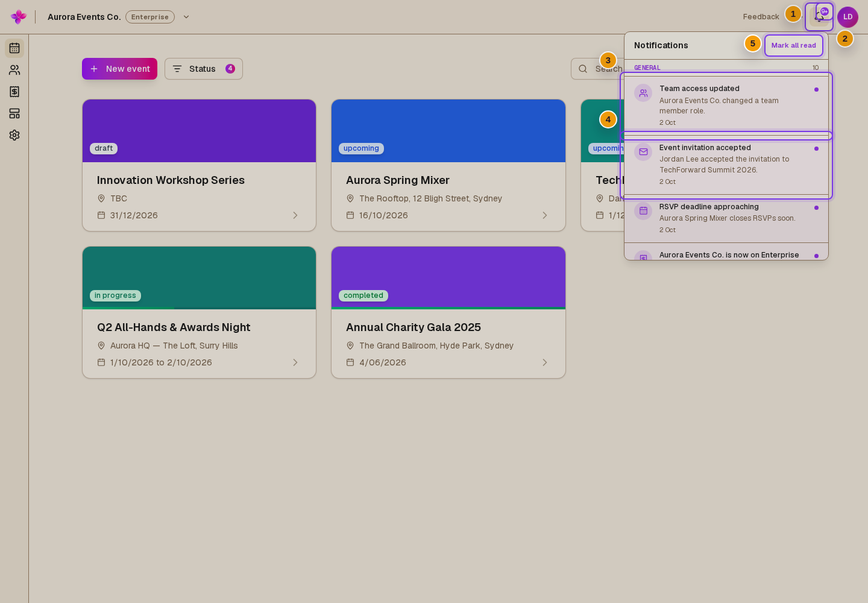
Task: Click the New event button
Action: coord(119,69)
